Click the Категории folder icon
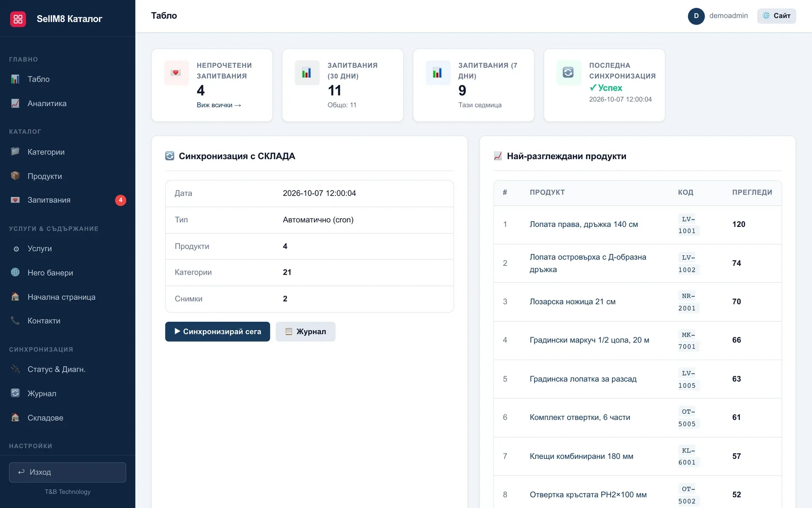The height and width of the screenshot is (508, 812). click(15, 152)
